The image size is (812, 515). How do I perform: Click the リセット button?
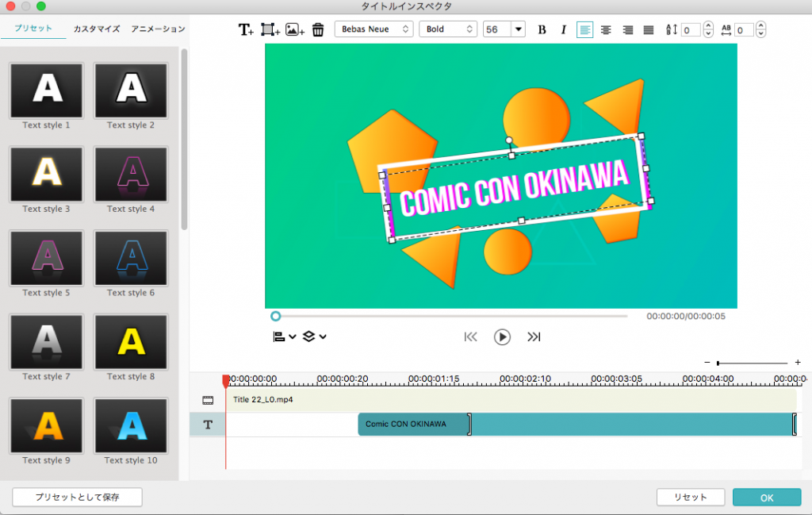click(x=690, y=497)
